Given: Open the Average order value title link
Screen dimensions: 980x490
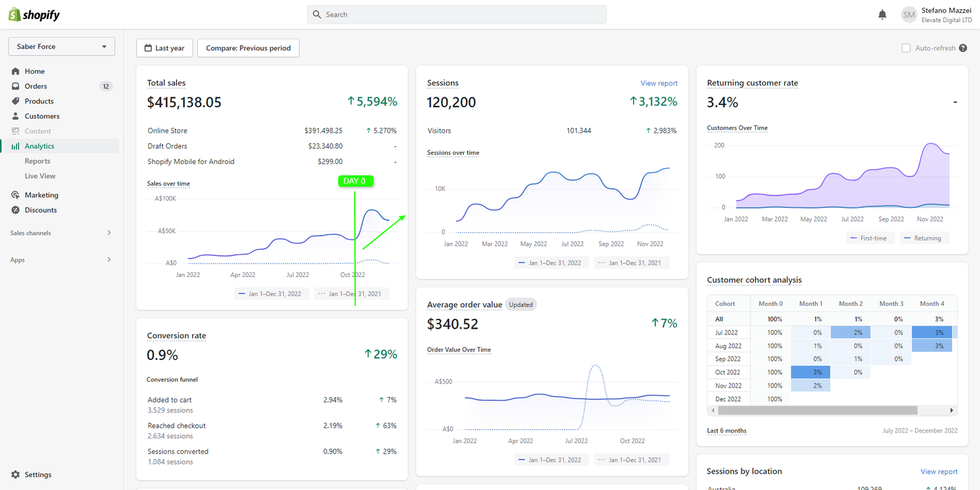Looking at the screenshot, I should pyautogui.click(x=465, y=304).
